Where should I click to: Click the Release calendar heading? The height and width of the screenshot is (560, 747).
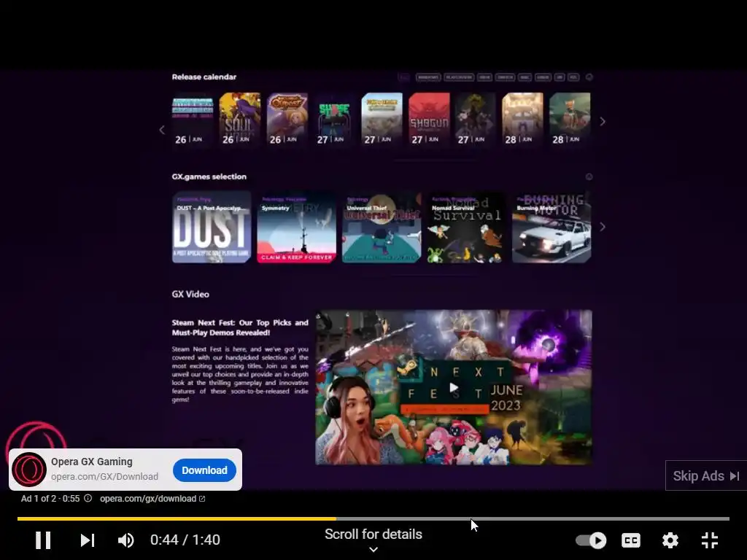pos(204,77)
